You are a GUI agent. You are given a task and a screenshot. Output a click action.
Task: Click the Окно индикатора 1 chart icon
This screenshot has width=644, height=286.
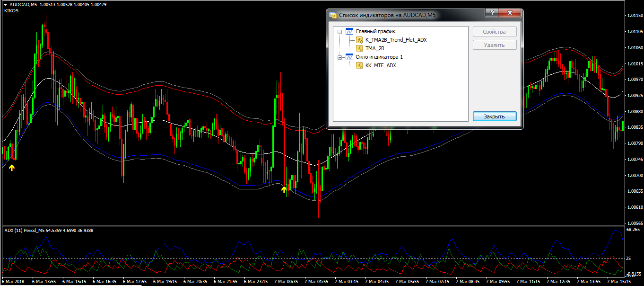[x=349, y=57]
